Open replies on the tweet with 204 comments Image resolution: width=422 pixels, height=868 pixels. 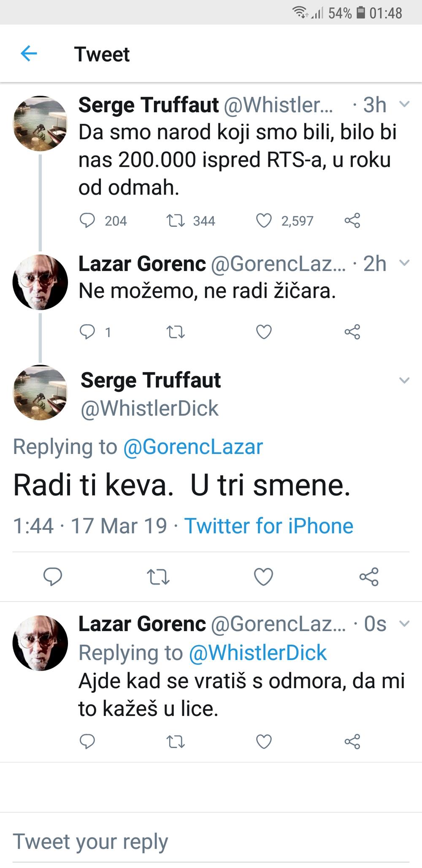click(x=87, y=220)
